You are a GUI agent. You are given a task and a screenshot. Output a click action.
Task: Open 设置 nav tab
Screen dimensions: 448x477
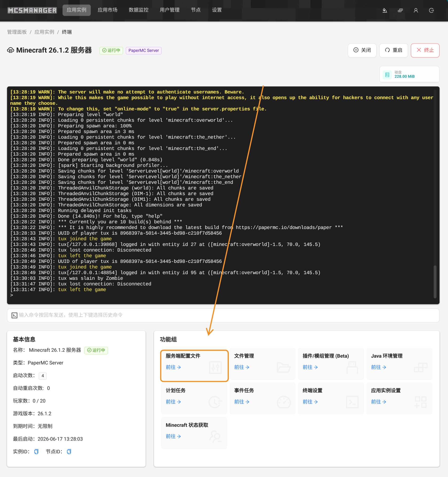pos(217,10)
